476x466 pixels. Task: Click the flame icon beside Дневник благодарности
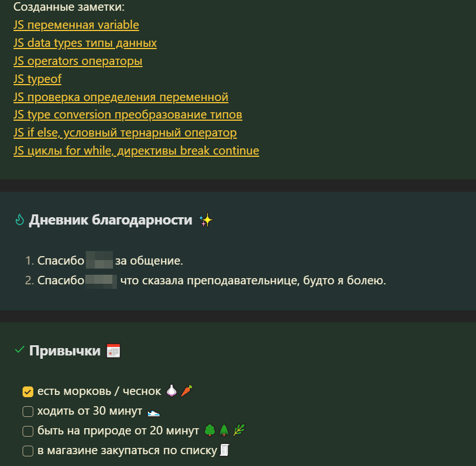click(19, 219)
